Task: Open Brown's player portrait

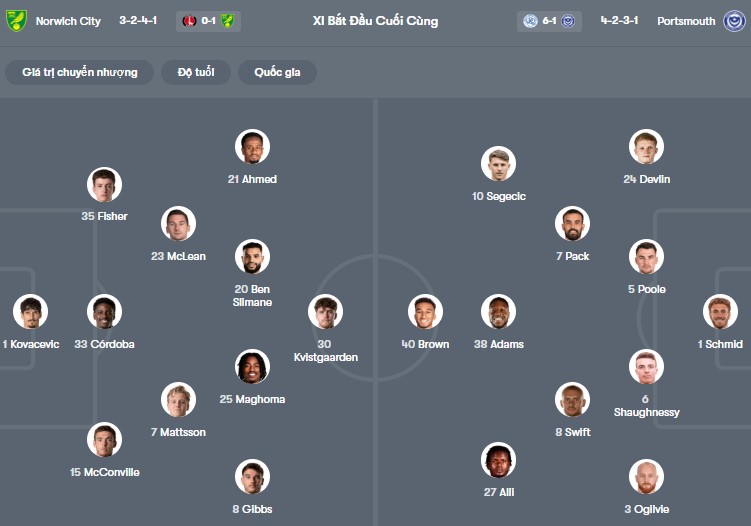Action: (x=425, y=312)
